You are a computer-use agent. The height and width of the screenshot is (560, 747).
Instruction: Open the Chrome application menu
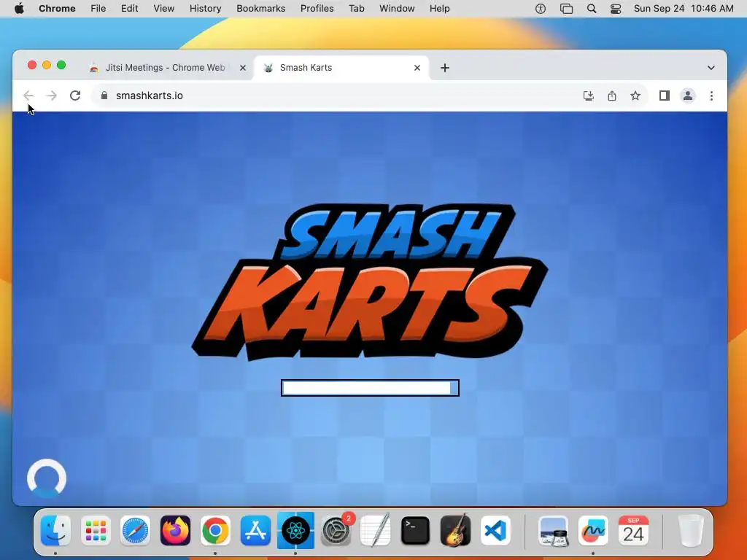click(57, 9)
